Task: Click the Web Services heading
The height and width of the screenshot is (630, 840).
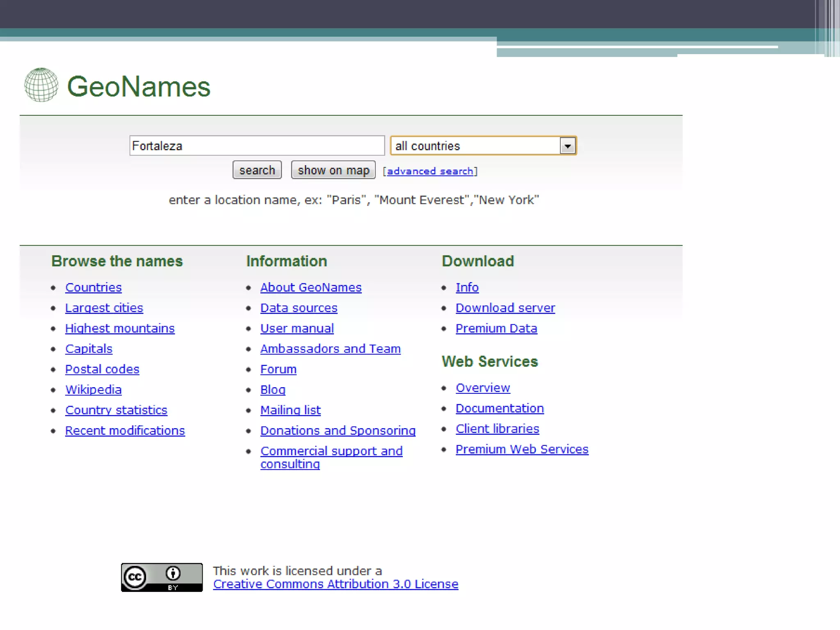Action: pyautogui.click(x=490, y=361)
